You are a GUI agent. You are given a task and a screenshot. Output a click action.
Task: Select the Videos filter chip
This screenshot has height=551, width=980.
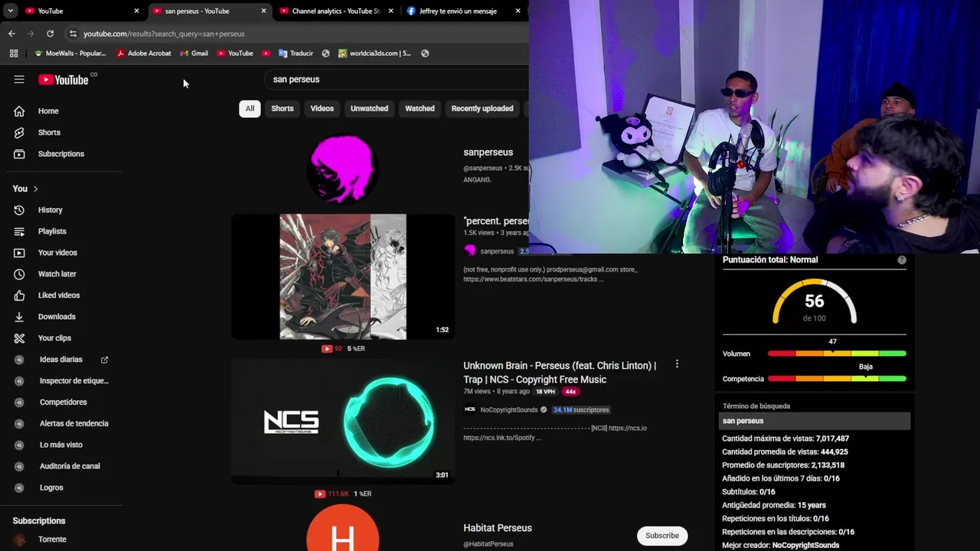point(322,109)
